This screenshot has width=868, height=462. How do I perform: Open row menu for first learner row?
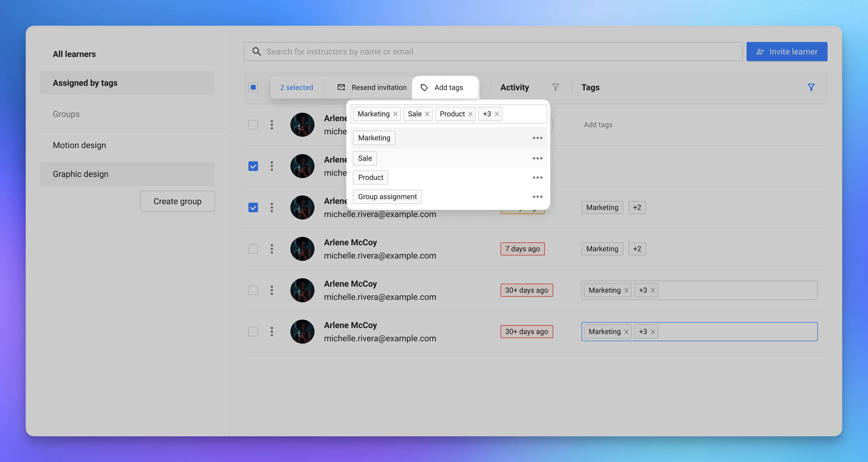click(272, 125)
